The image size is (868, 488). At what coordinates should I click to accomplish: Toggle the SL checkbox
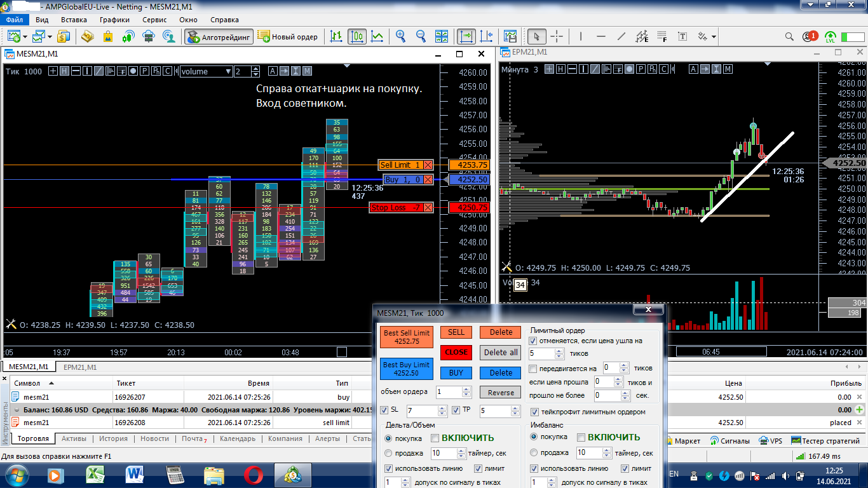(384, 410)
